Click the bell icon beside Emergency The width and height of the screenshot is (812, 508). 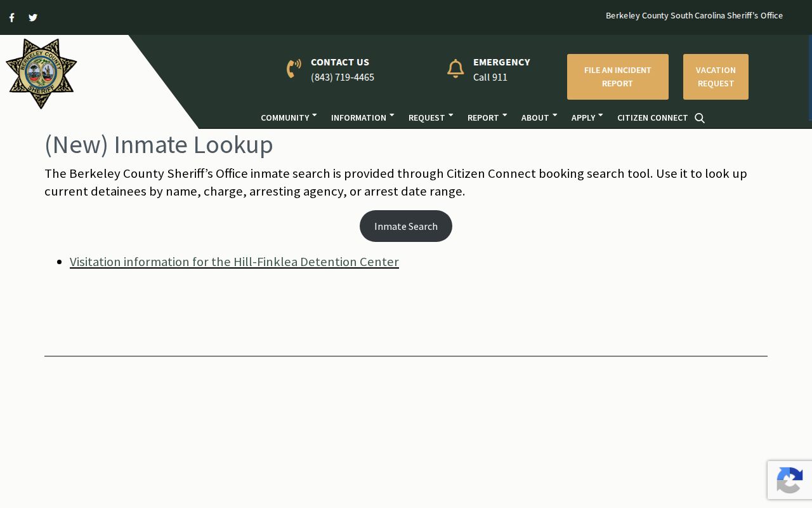pyautogui.click(x=455, y=69)
